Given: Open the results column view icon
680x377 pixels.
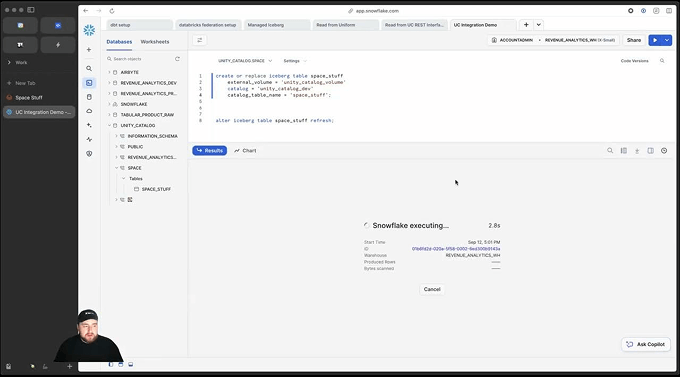Looking at the screenshot, I should click(624, 151).
